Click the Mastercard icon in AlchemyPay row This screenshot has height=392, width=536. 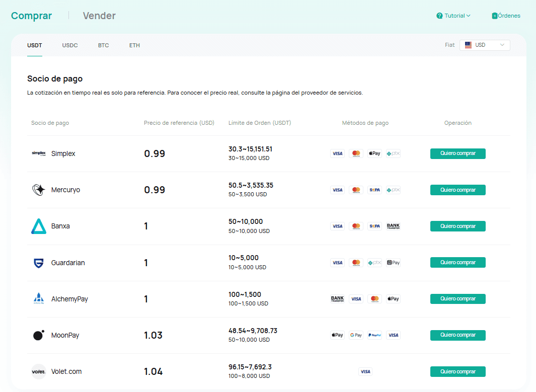tap(374, 299)
